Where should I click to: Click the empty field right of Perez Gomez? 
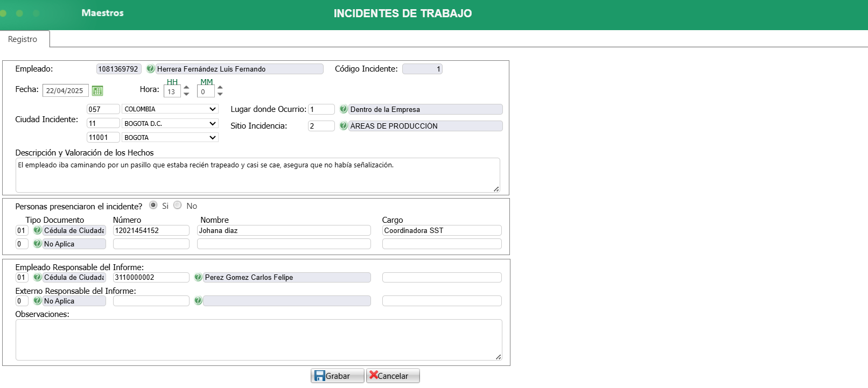[442, 277]
